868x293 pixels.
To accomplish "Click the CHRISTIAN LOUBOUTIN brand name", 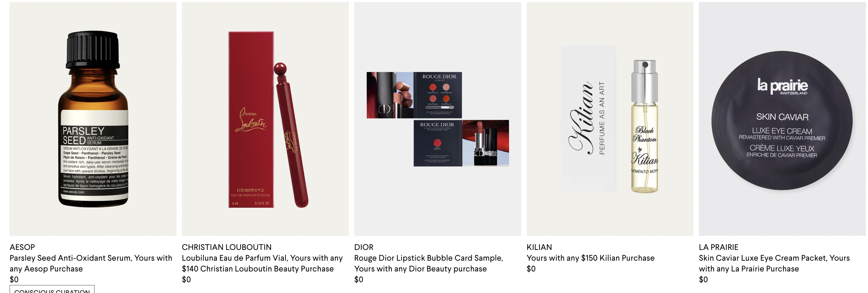I will (x=227, y=247).
